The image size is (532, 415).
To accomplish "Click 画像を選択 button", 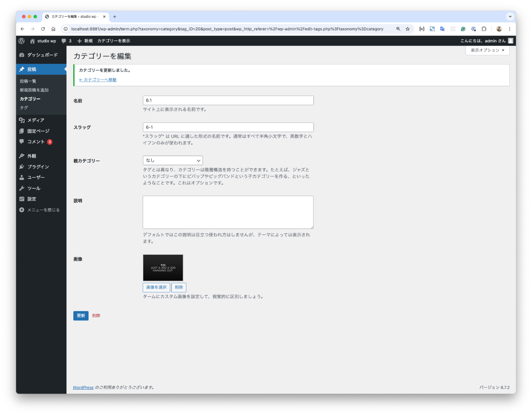I will pyautogui.click(x=157, y=287).
